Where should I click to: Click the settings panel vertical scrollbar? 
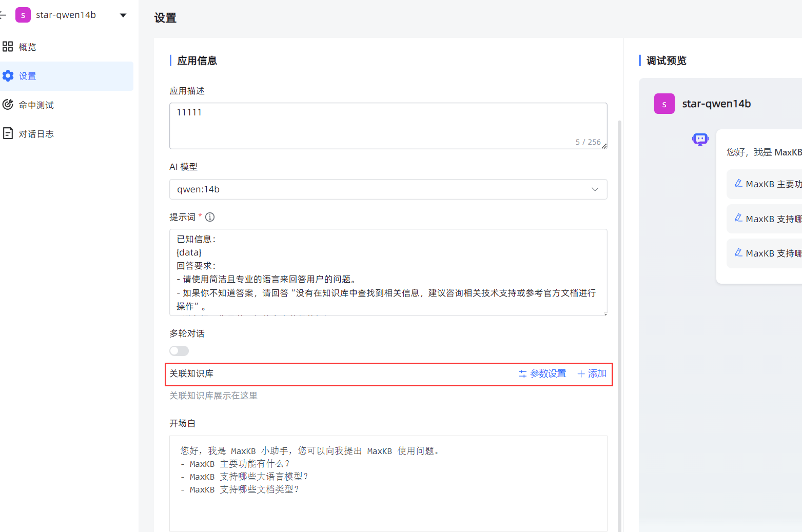(620, 326)
